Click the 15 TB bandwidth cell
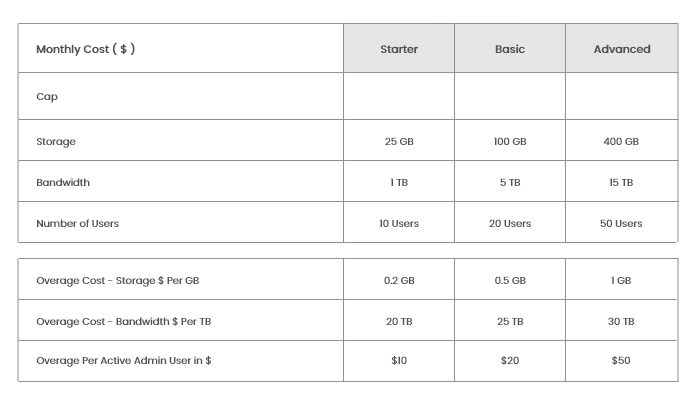The height and width of the screenshot is (400, 697). [621, 183]
